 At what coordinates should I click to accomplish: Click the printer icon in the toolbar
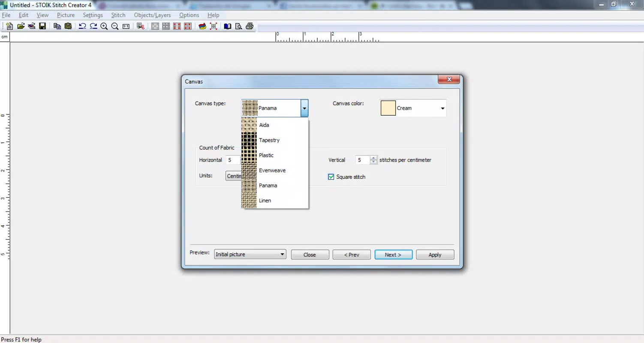[x=250, y=26]
